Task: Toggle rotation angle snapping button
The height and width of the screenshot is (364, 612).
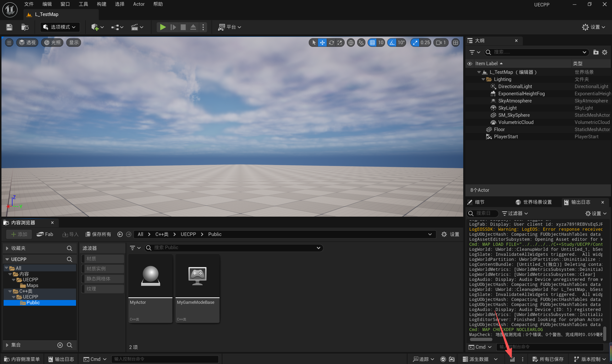Action: click(x=392, y=43)
